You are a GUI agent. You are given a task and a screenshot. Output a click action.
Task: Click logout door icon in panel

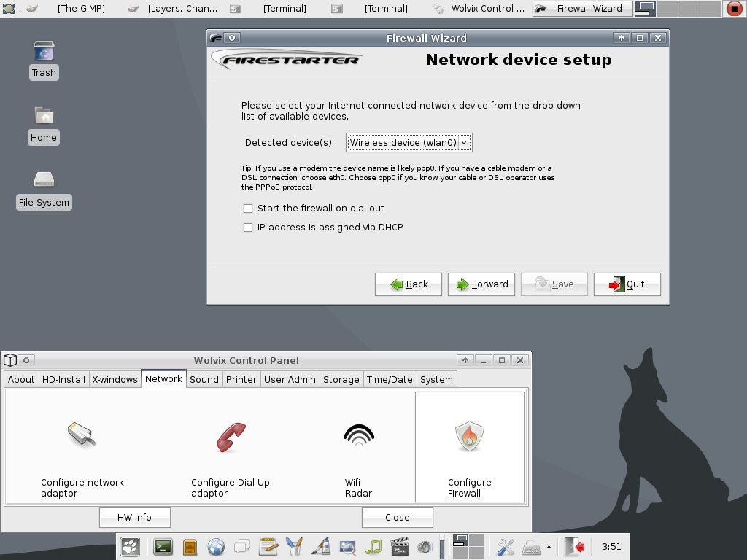tap(574, 547)
